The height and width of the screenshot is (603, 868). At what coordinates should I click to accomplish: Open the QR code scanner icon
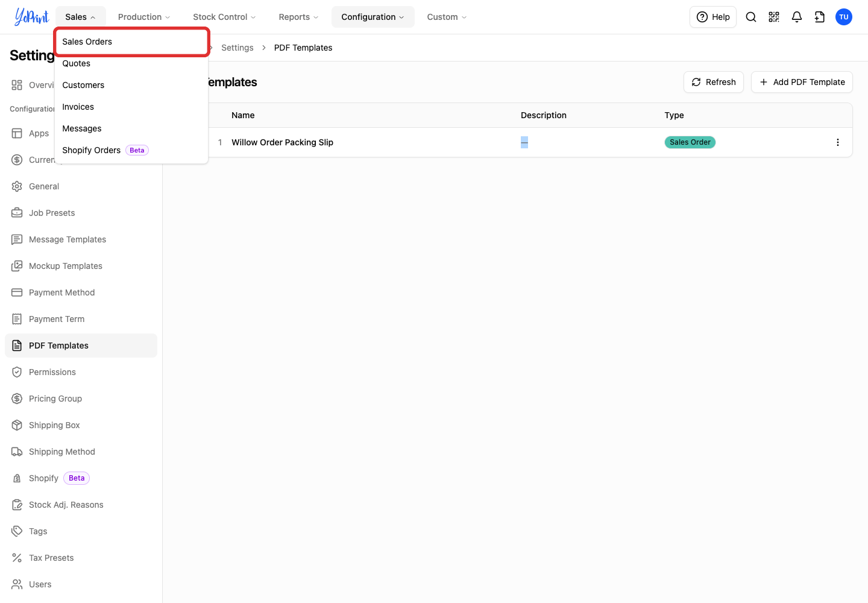point(774,17)
